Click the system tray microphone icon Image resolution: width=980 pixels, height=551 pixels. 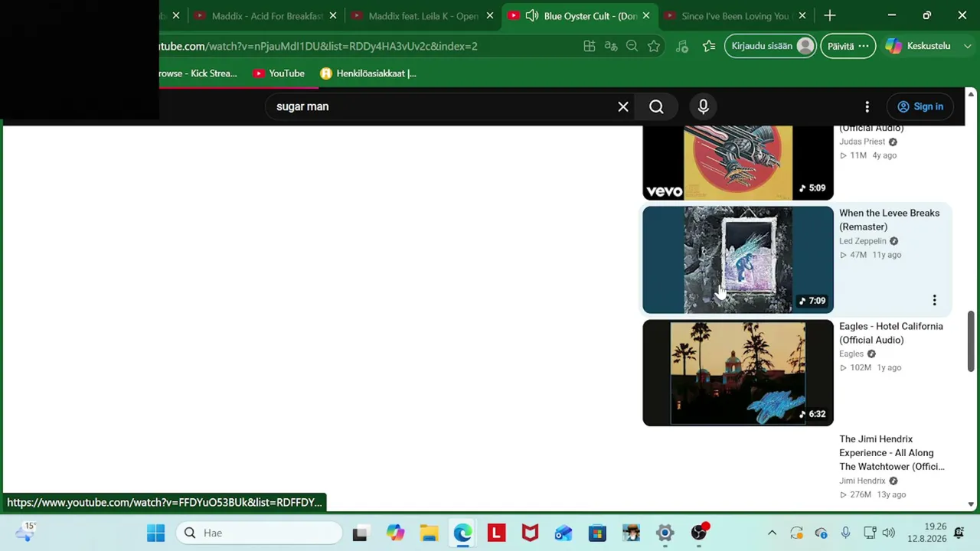click(845, 533)
